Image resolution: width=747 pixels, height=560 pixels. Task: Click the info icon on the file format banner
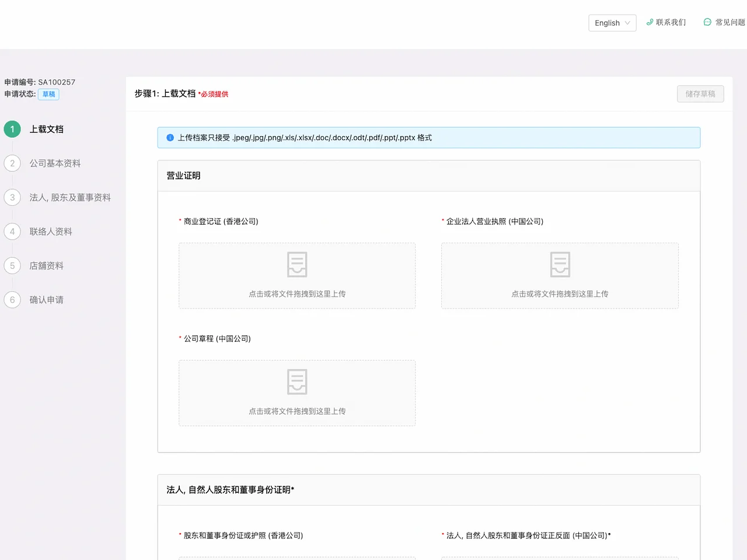pyautogui.click(x=170, y=138)
